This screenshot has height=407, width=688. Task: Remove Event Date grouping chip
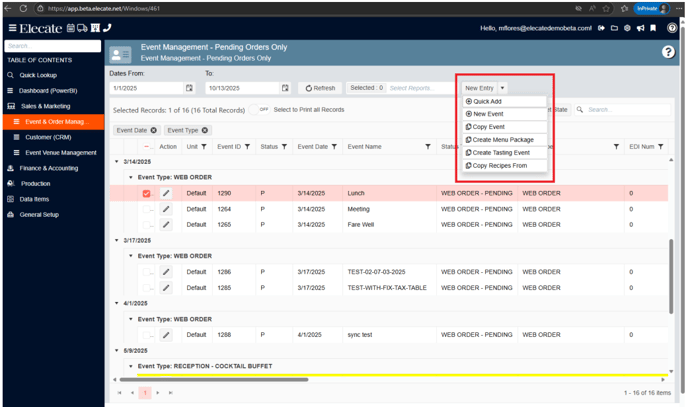[154, 130]
